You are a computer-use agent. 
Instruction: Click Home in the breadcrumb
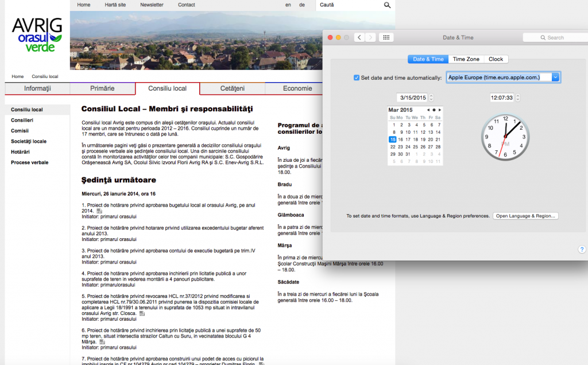[18, 76]
